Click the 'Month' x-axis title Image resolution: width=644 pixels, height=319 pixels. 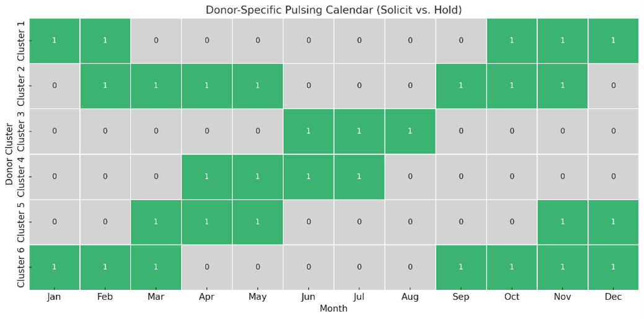coord(333,308)
